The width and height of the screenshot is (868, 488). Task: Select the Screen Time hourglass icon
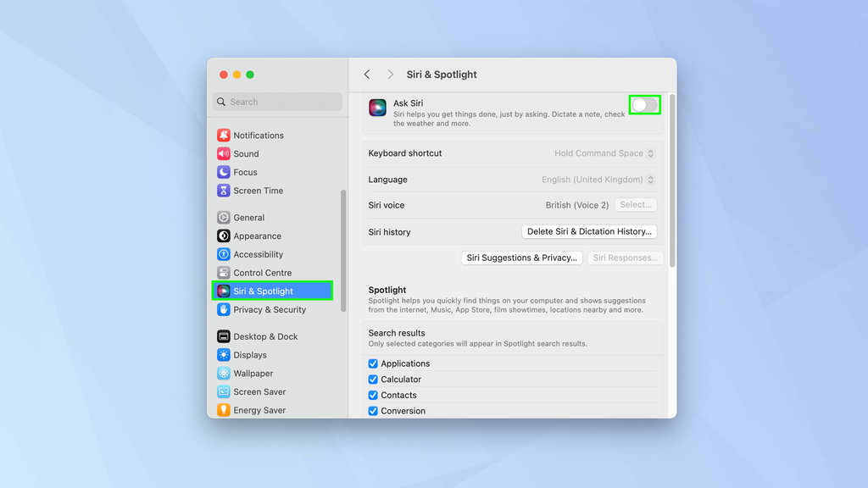click(223, 190)
